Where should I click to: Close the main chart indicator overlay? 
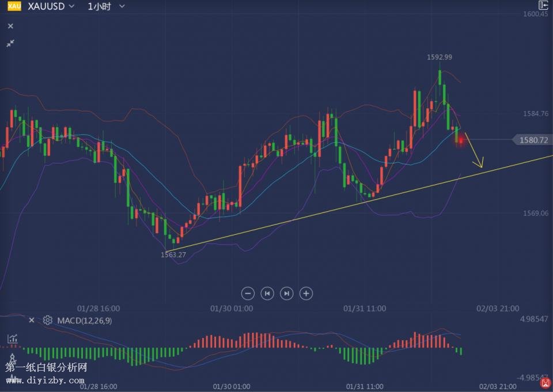(x=10, y=26)
